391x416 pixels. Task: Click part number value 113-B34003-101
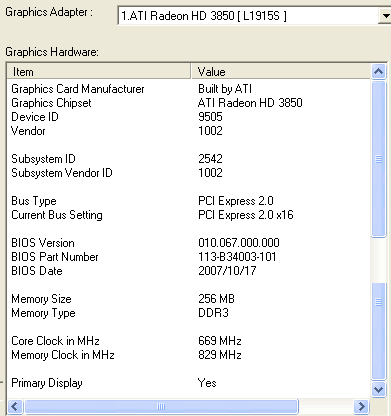(x=237, y=257)
